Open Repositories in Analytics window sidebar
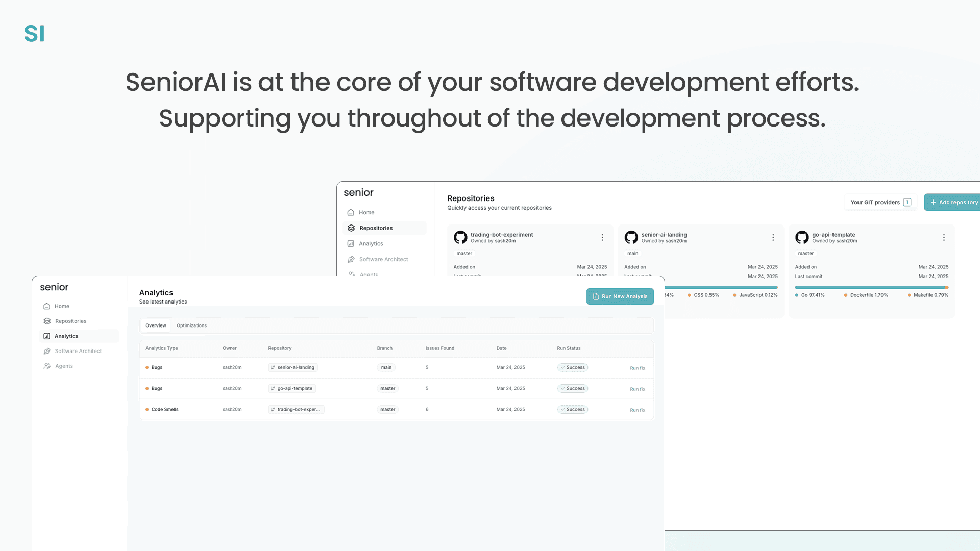The image size is (980, 551). pos(71,321)
